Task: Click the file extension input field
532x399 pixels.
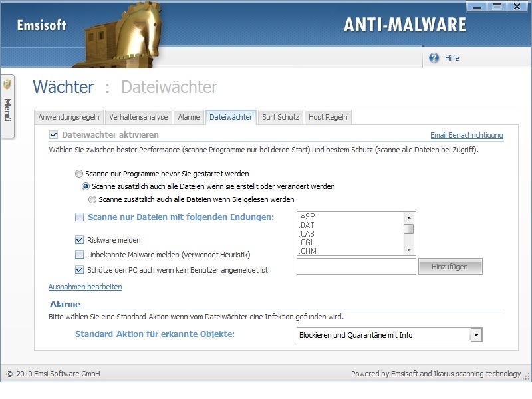Action: (356, 267)
